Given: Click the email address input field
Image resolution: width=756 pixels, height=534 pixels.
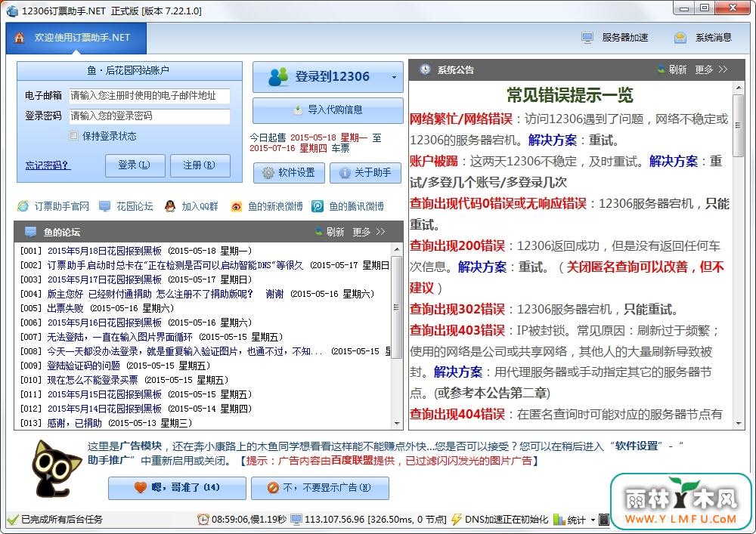Looking at the screenshot, I should coord(150,96).
